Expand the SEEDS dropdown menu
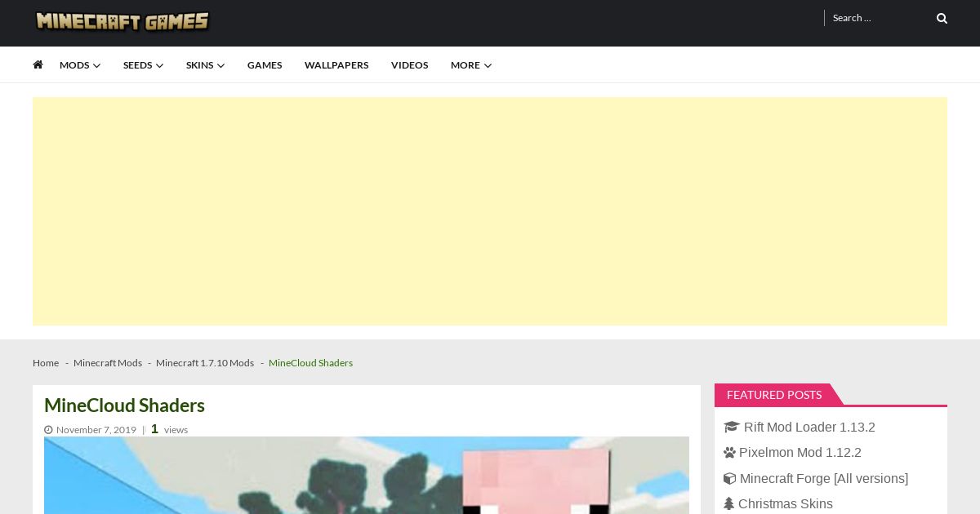Image resolution: width=980 pixels, height=514 pixels. pyautogui.click(x=143, y=65)
